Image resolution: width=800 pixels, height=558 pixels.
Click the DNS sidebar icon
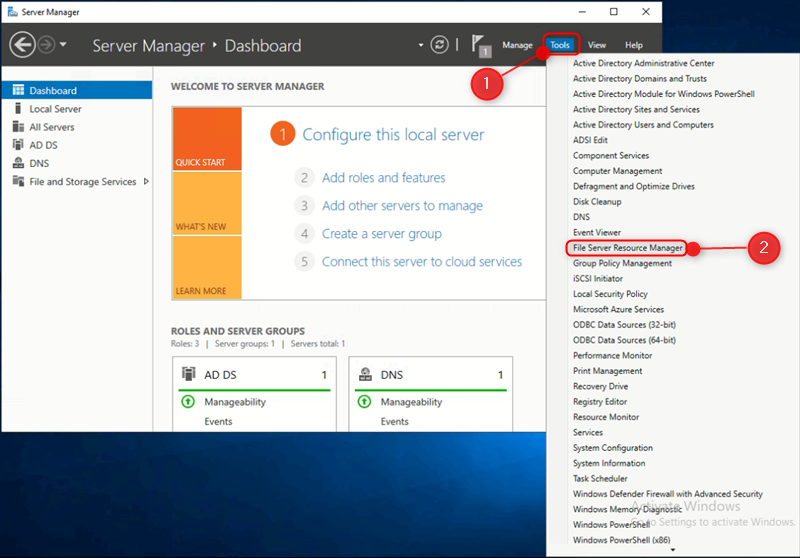tap(18, 163)
